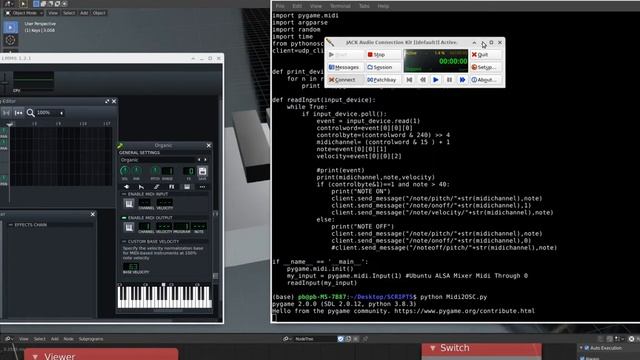Open Blender viewport View menu
The width and height of the screenshot is (640, 360).
tap(53, 13)
